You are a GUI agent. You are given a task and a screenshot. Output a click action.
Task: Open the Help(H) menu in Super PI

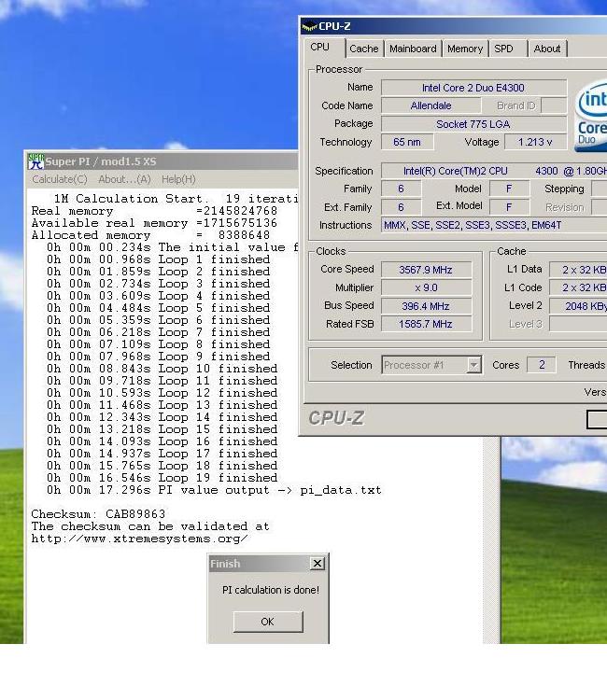[178, 179]
